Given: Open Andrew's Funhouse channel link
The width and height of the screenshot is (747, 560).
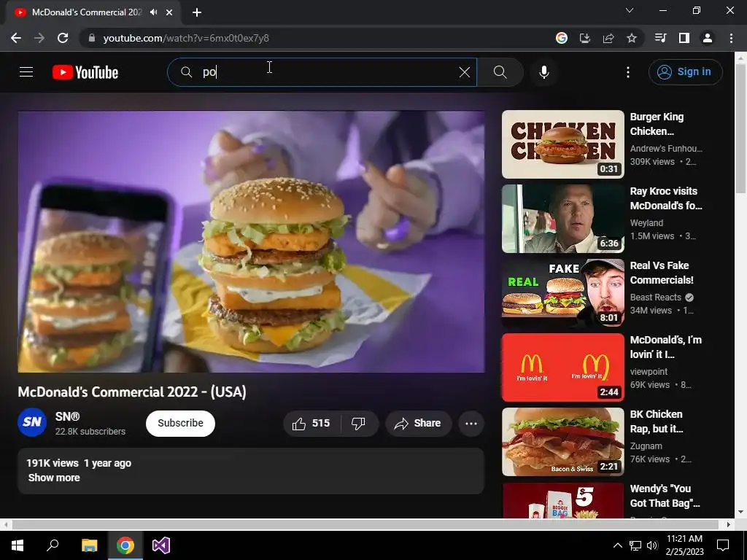Looking at the screenshot, I should coord(666,148).
